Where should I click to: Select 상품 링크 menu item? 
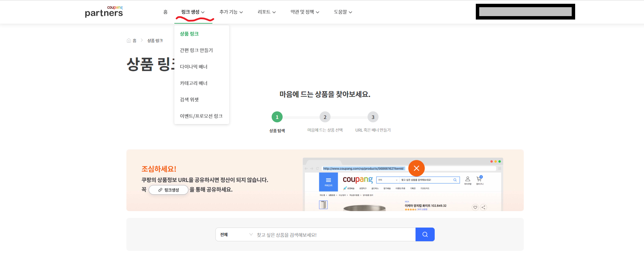201,34
